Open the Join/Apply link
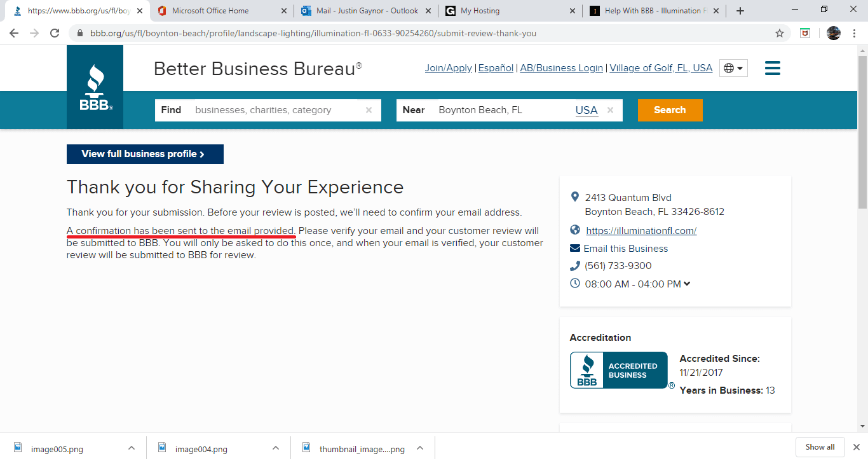868x463 pixels. (449, 68)
